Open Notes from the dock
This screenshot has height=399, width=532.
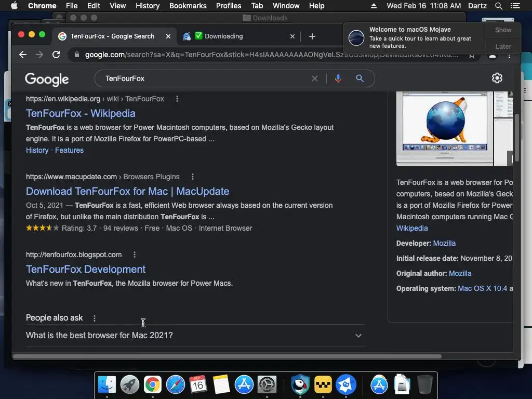221,385
